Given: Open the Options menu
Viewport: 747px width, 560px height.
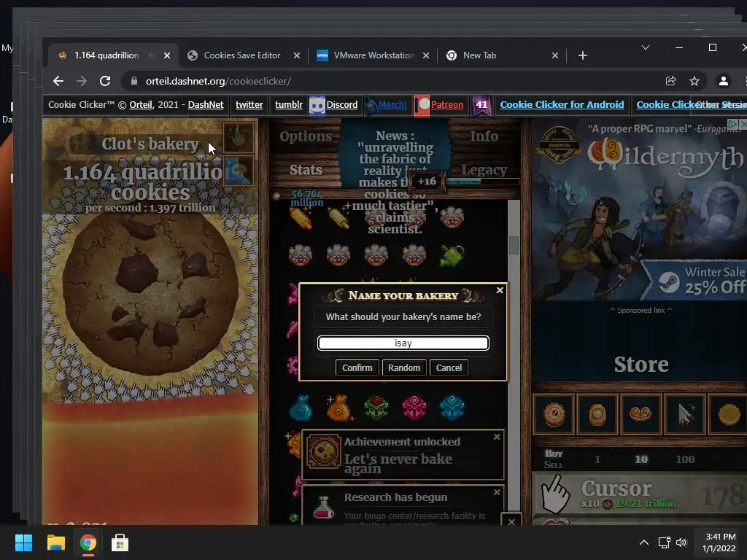Looking at the screenshot, I should tap(306, 136).
